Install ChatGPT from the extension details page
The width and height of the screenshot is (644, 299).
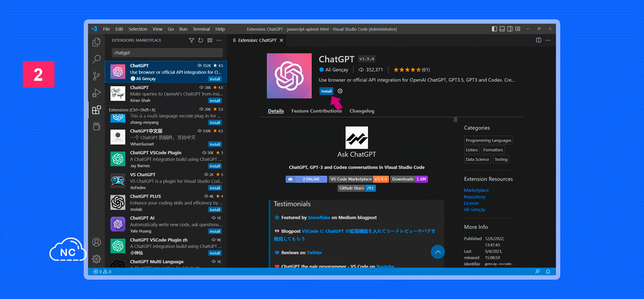326,91
